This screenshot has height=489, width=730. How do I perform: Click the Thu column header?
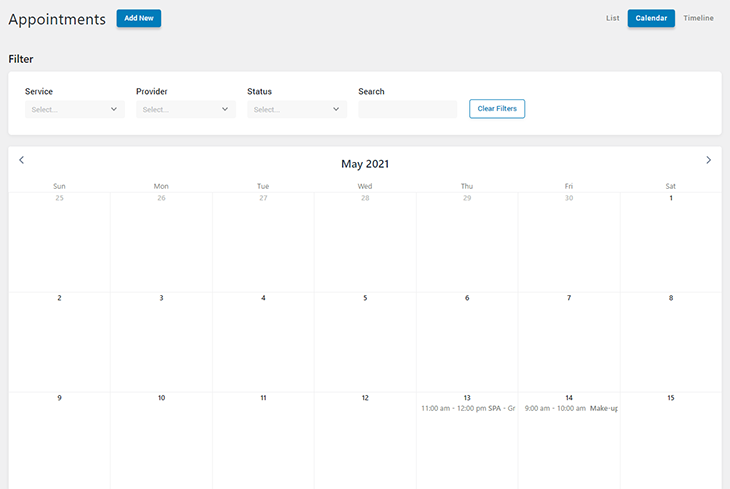[x=467, y=186]
